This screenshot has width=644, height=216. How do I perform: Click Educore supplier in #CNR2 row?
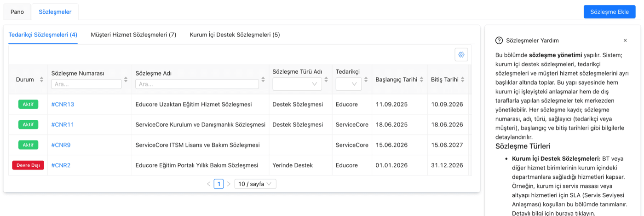[x=347, y=165]
